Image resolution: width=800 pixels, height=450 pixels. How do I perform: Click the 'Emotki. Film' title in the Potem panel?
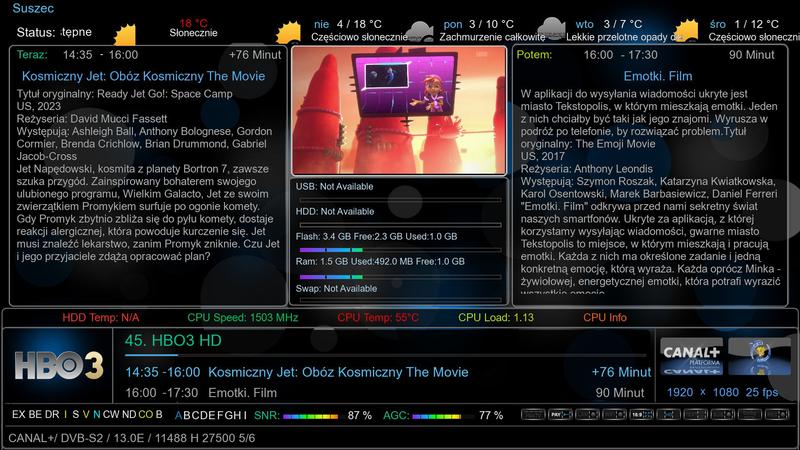click(658, 76)
